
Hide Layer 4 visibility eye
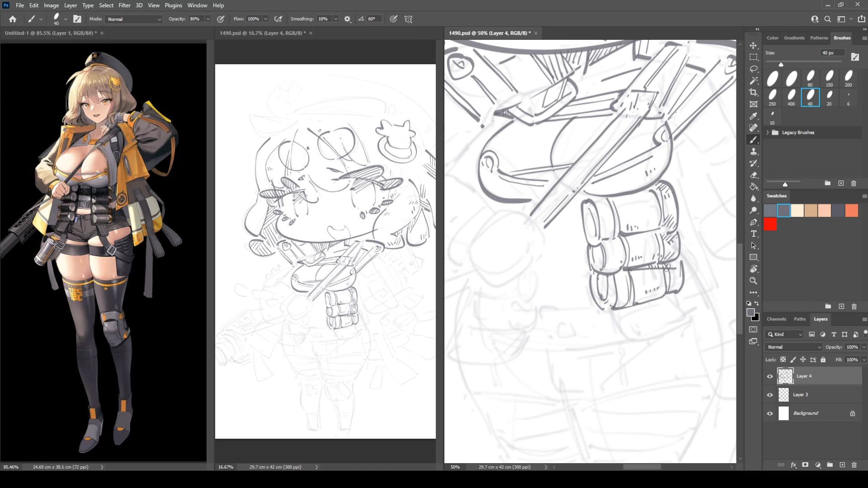[770, 376]
